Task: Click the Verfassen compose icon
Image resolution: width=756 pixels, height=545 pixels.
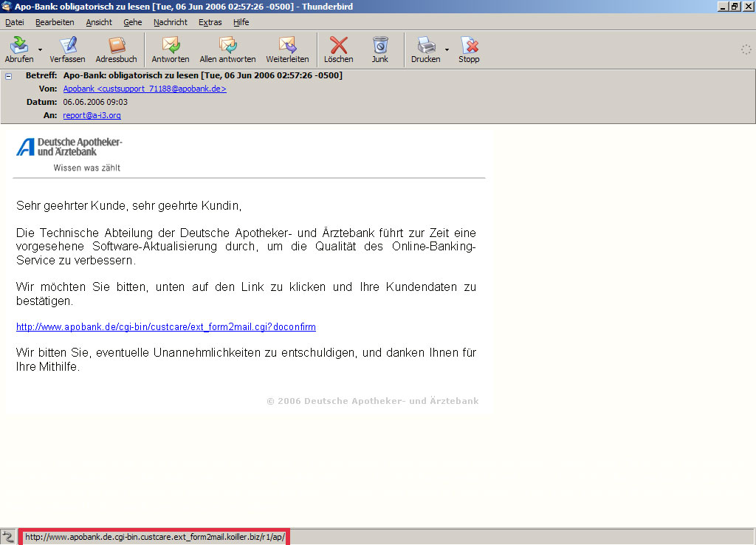Action: tap(67, 45)
